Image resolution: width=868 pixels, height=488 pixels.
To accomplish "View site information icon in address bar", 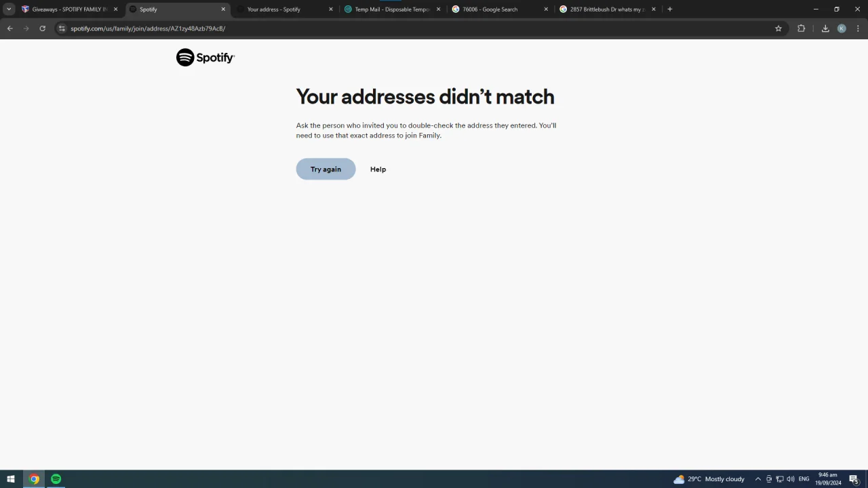I will (x=61, y=28).
